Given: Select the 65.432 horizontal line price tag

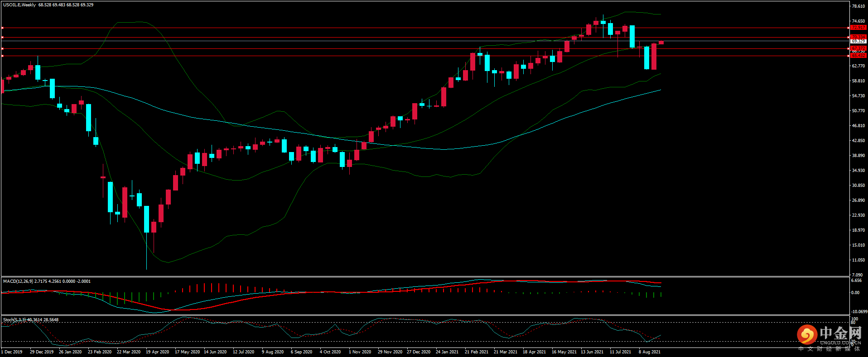Looking at the screenshot, I should click(858, 56).
